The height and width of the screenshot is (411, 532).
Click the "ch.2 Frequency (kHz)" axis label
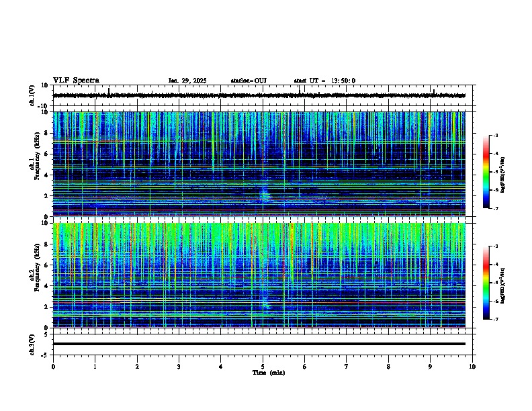click(x=35, y=267)
